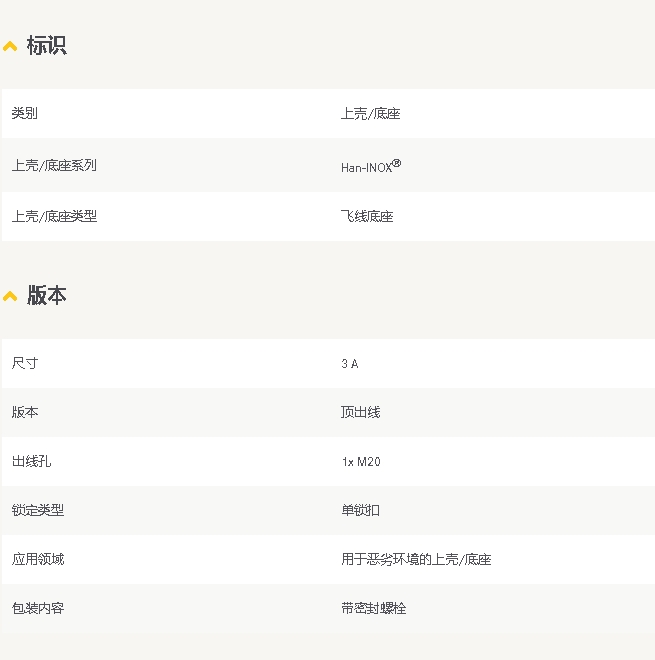655x660 pixels.
Task: Collapse the 版本 section chevron icon
Action: pos(10,296)
